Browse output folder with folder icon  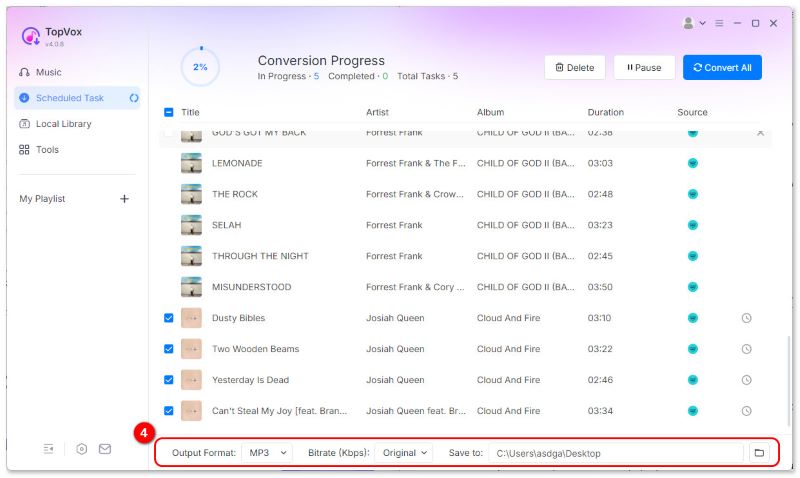759,453
